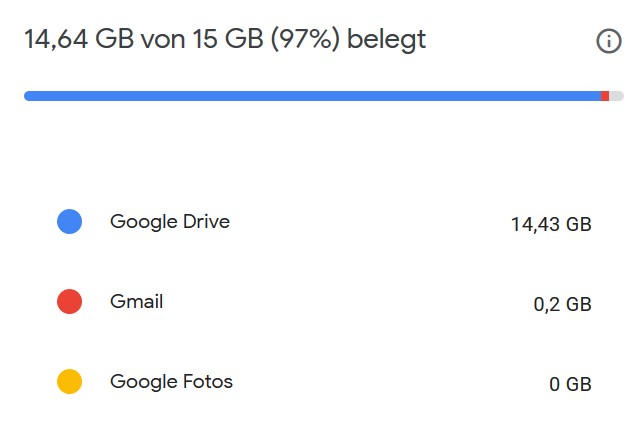Open the Google Drive storage entry
Screen dimensions: 642x437
tap(324, 222)
